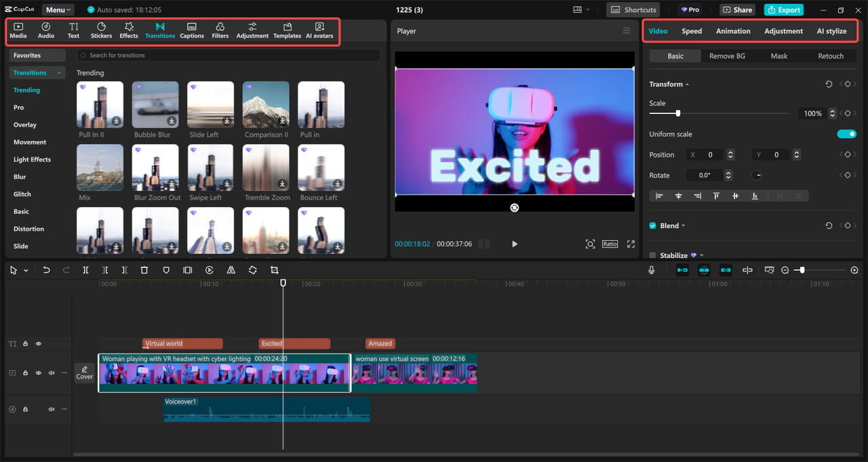Edit the Cover on the timeline
The width and height of the screenshot is (868, 462).
point(85,373)
